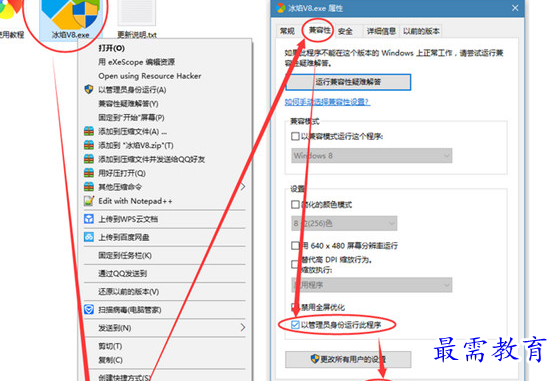
Task: Choose 打开(O) from context menu
Action: (x=111, y=48)
